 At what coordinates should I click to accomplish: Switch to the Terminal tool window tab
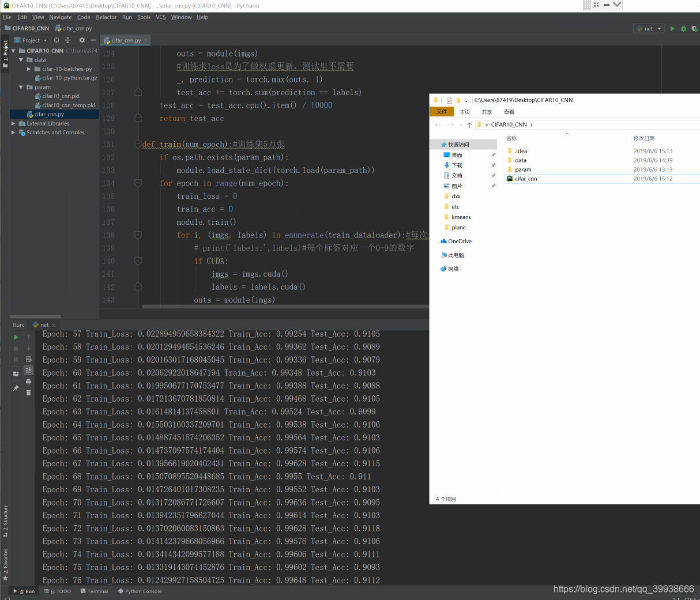click(x=94, y=591)
